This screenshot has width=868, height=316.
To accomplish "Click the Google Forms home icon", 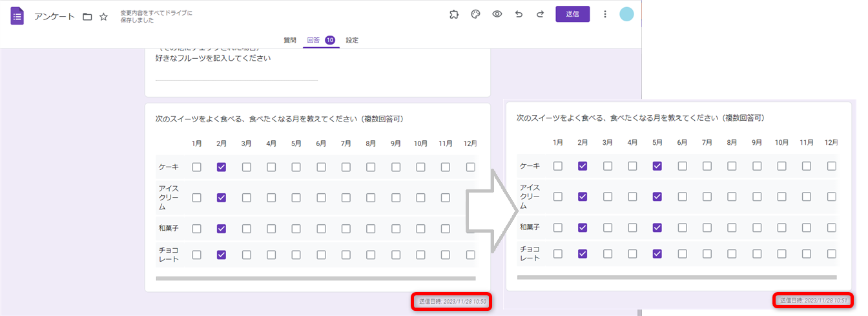I will point(17,16).
